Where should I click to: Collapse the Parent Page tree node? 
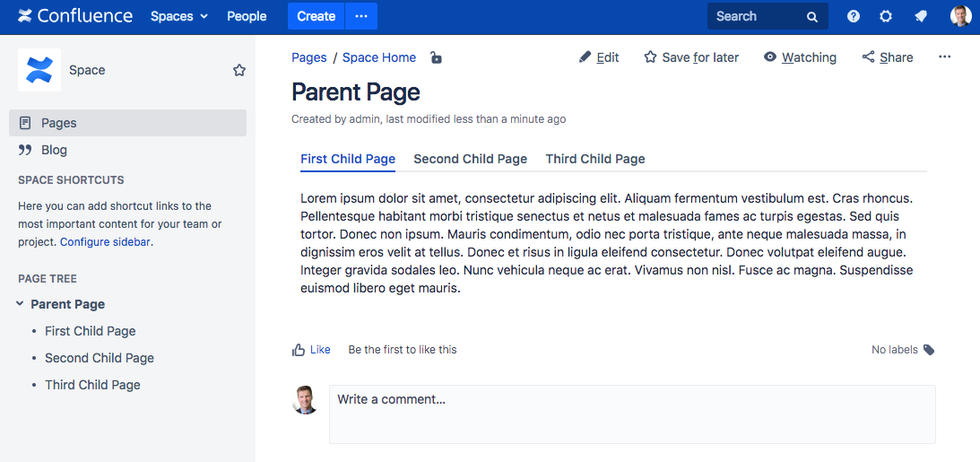(x=20, y=304)
